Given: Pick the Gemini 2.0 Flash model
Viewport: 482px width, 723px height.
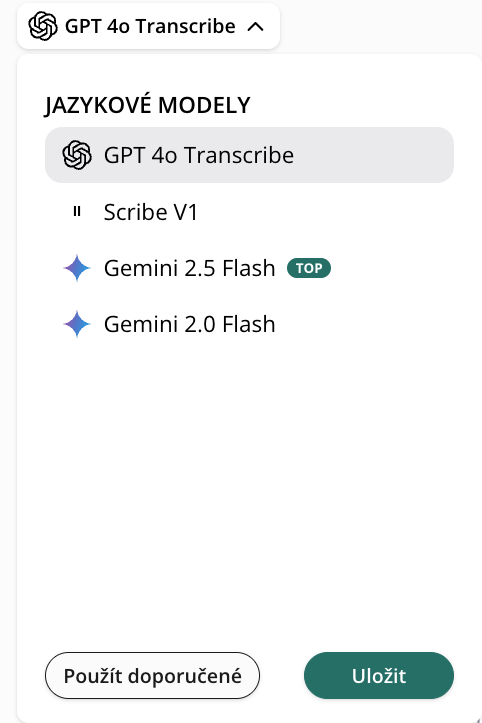Looking at the screenshot, I should tap(249, 324).
